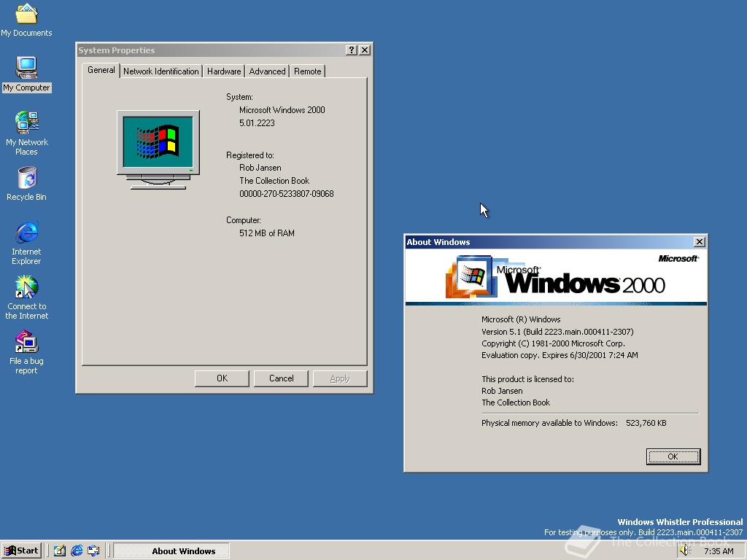Click the '523,760 KB' memory value
The width and height of the screenshot is (747, 560).
point(646,423)
